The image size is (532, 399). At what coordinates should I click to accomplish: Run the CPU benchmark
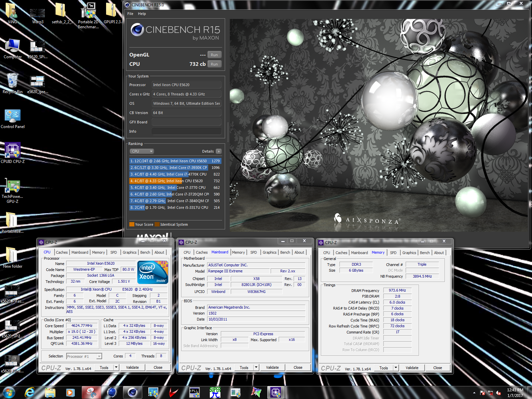point(214,64)
